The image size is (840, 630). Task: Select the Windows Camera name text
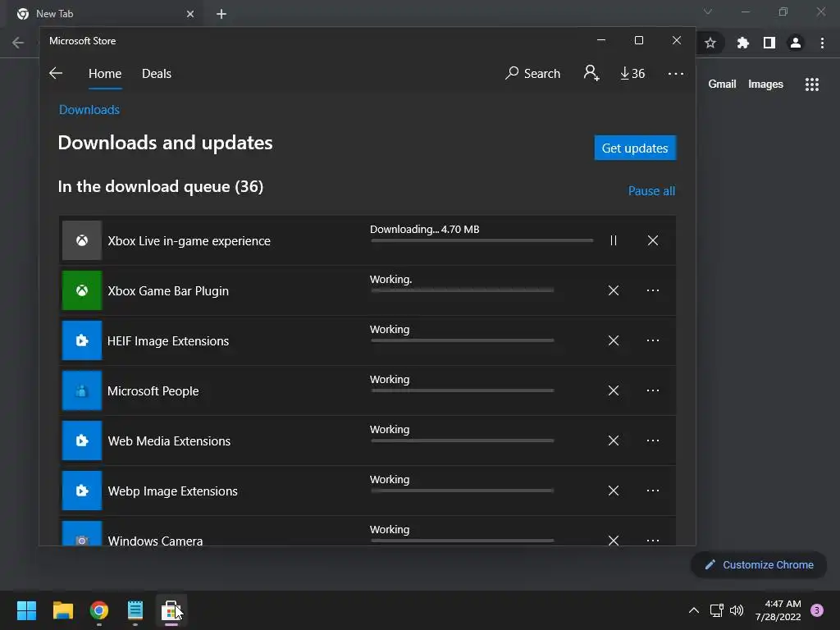click(155, 540)
